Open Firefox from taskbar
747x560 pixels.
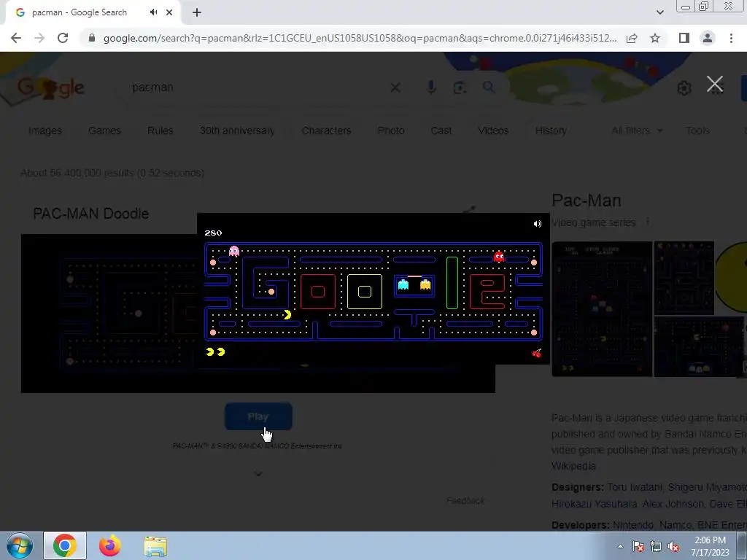tap(110, 545)
